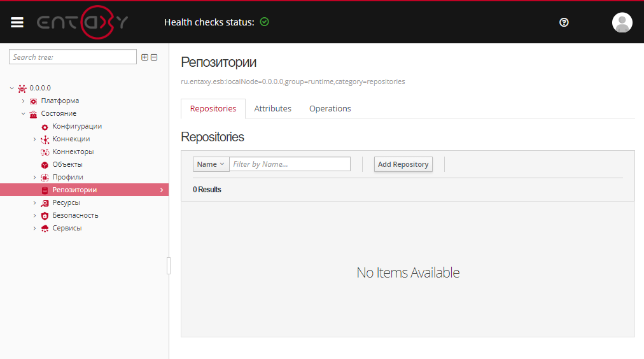Select Коннекторы in the tree

[73, 151]
